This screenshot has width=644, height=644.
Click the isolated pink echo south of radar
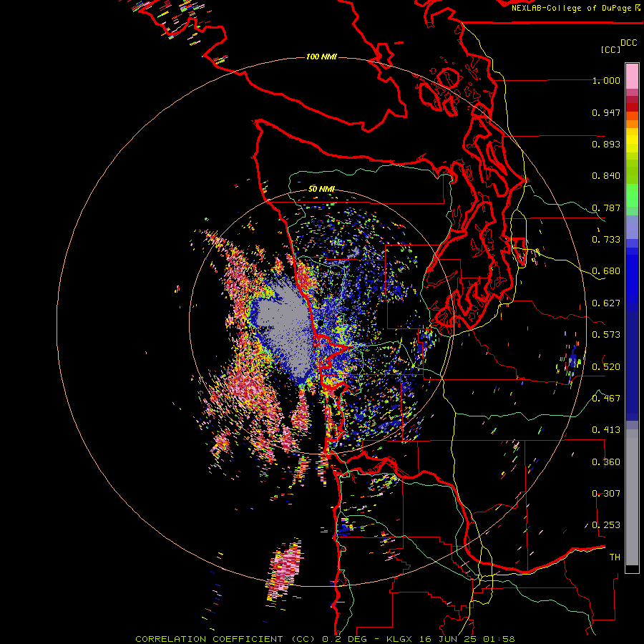click(285, 571)
